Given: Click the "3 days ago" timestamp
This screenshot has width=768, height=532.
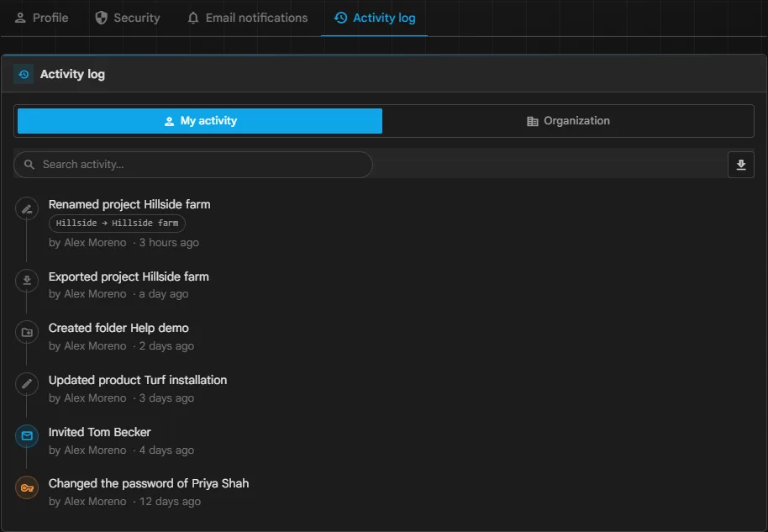Looking at the screenshot, I should [166, 398].
